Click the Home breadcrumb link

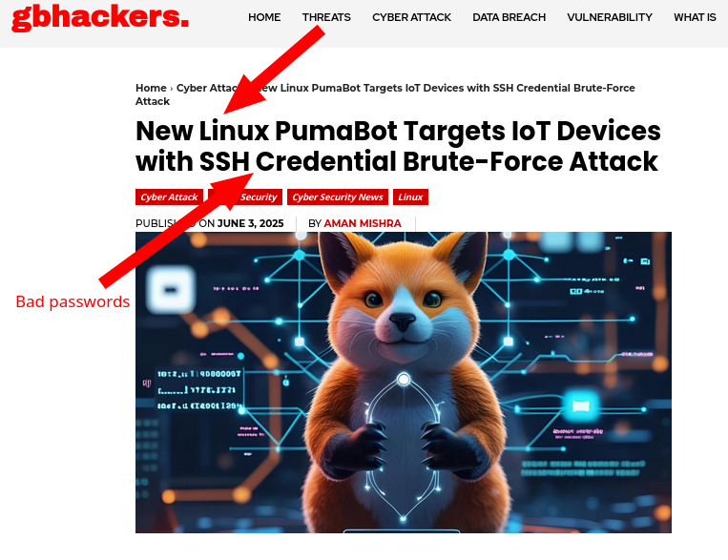[x=151, y=88]
